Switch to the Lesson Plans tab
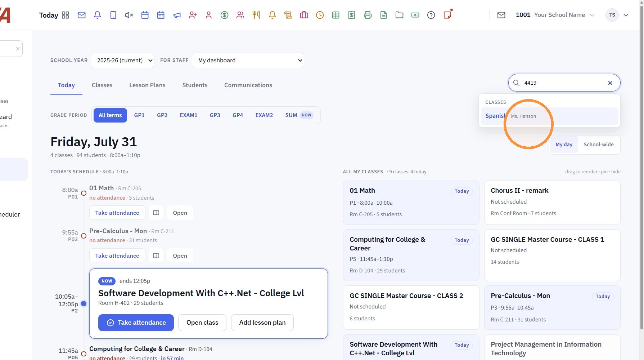 tap(147, 85)
